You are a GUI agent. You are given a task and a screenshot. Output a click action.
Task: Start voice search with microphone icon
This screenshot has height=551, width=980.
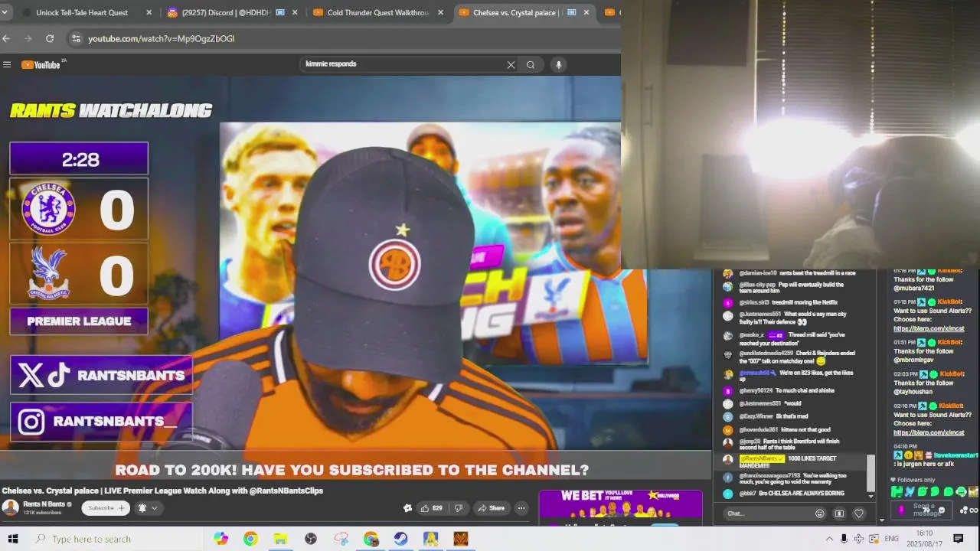point(559,65)
